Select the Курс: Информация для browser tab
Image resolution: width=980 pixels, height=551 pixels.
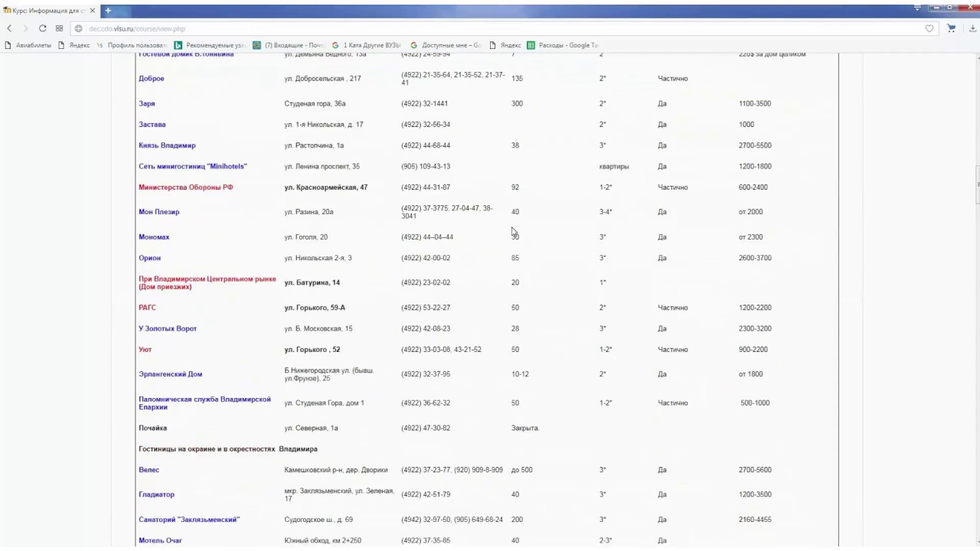pyautogui.click(x=50, y=11)
